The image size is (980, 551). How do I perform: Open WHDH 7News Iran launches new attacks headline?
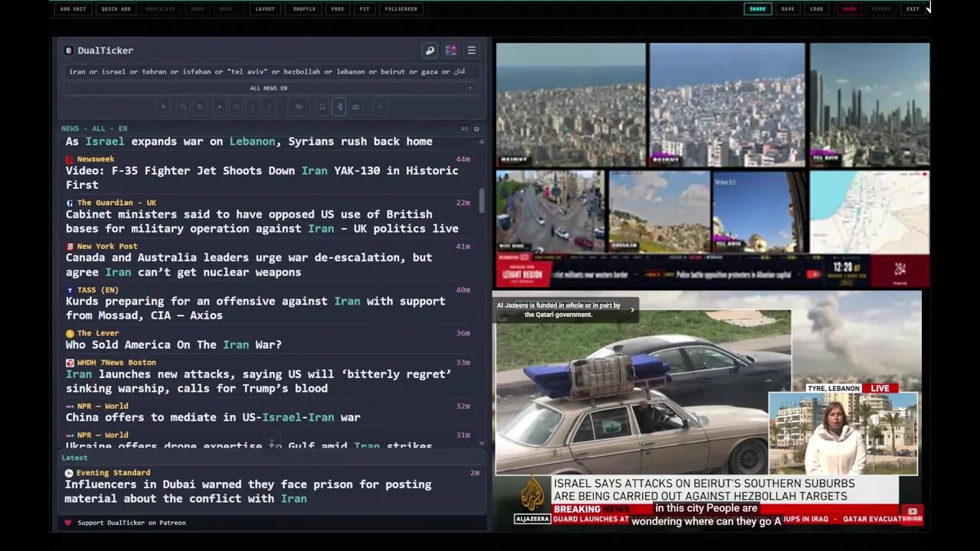[259, 381]
